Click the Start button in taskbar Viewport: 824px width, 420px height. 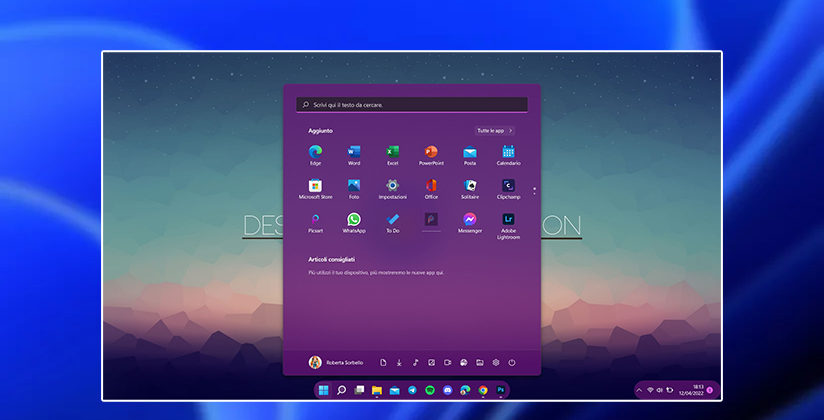click(x=323, y=389)
